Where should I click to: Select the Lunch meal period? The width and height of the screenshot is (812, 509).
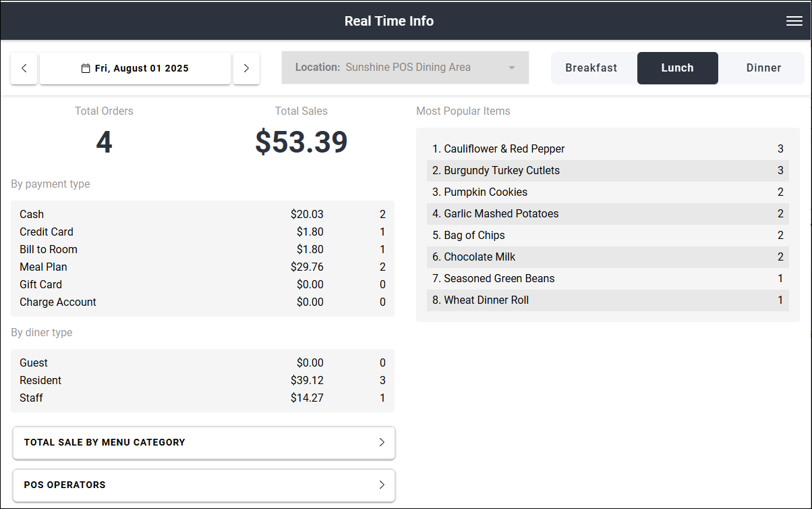click(677, 68)
